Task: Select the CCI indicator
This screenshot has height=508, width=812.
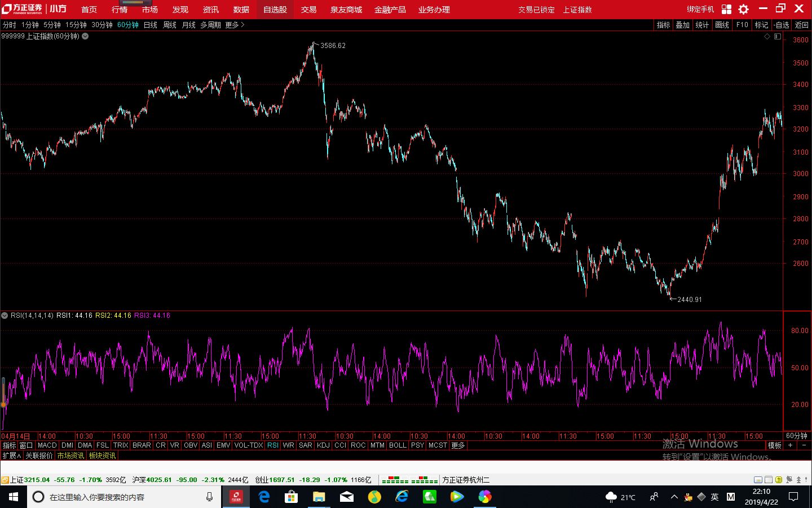Action: [340, 445]
